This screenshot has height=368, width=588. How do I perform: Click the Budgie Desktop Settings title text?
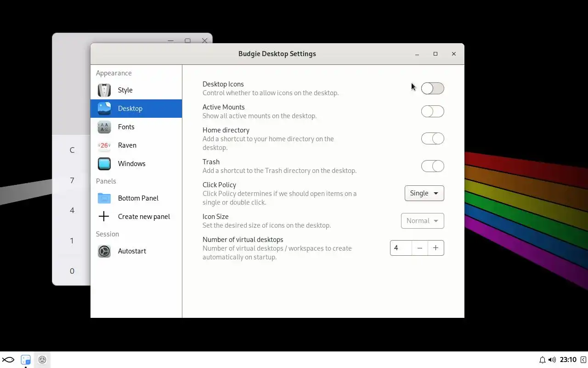(x=277, y=54)
